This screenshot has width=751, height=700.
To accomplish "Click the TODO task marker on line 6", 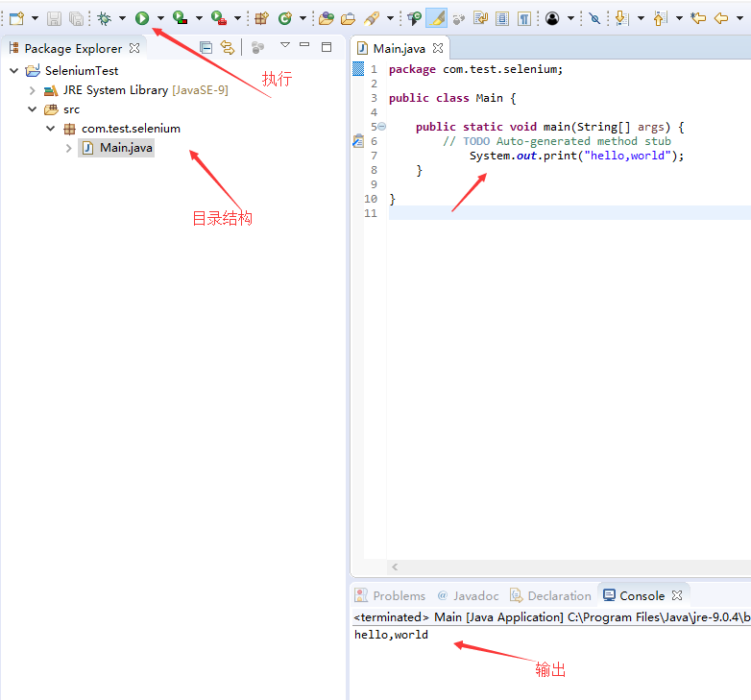I will coord(358,141).
